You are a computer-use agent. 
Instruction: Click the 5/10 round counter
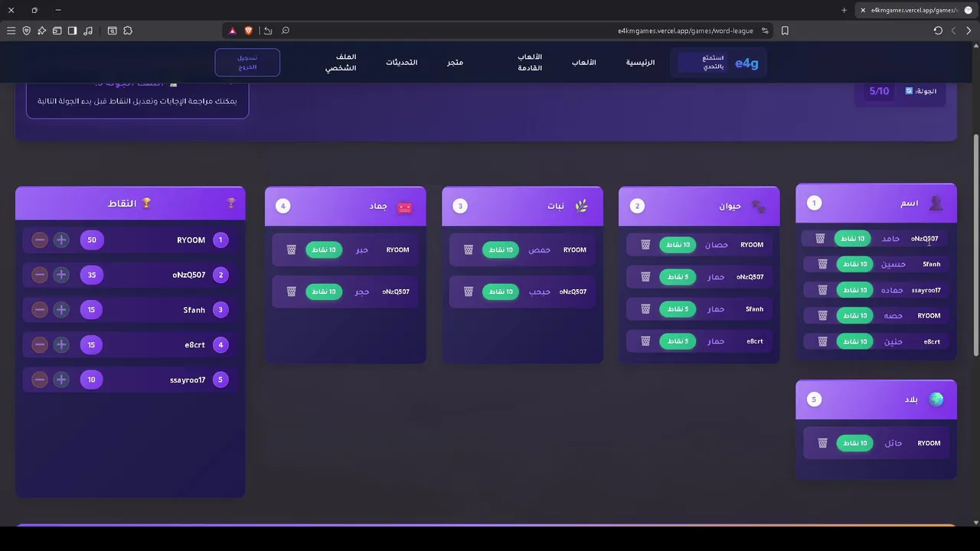879,91
